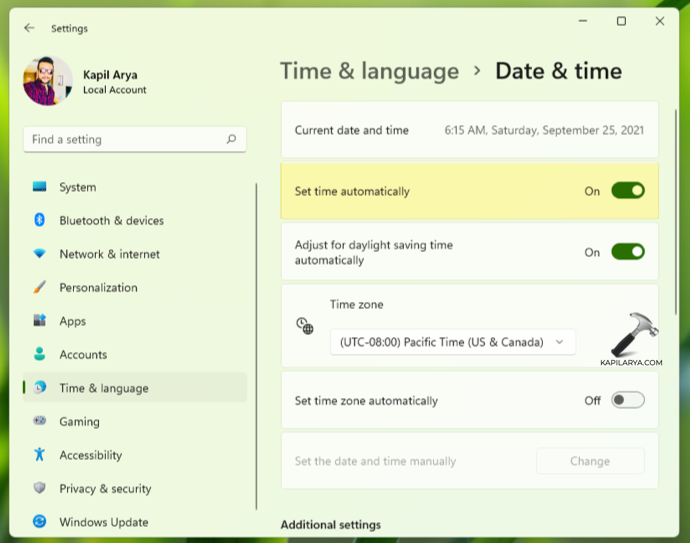Image resolution: width=690 pixels, height=543 pixels.
Task: Enable Set time zone automatically toggle
Action: 627,401
